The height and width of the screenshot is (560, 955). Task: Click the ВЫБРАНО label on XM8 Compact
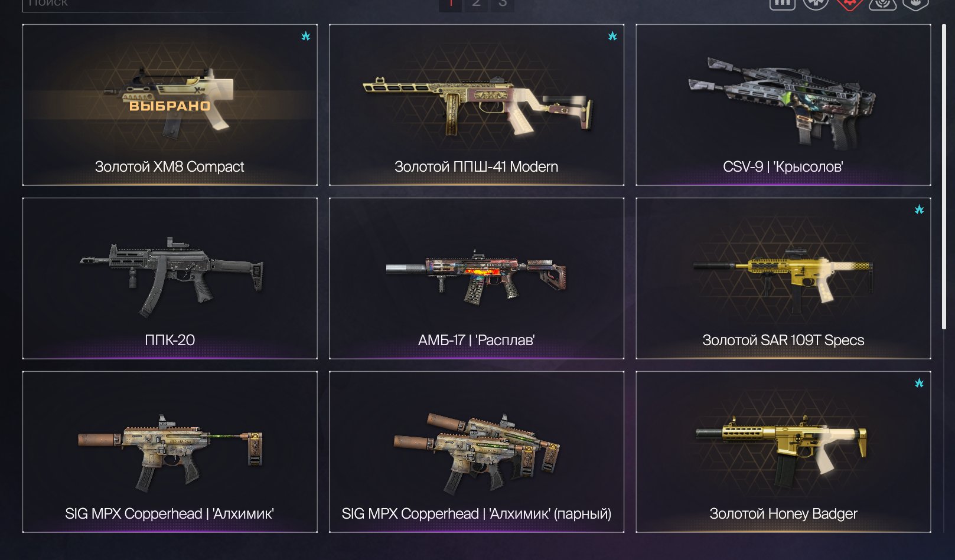pyautogui.click(x=170, y=106)
